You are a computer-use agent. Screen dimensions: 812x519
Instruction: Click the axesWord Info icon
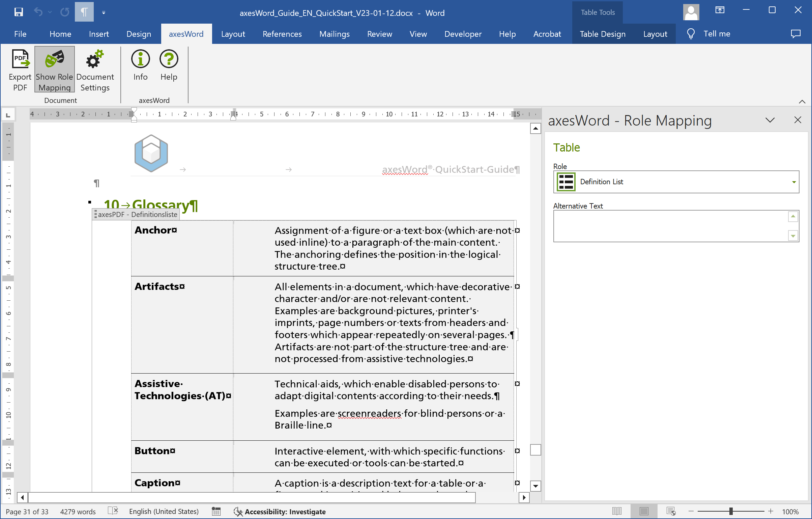click(x=140, y=65)
